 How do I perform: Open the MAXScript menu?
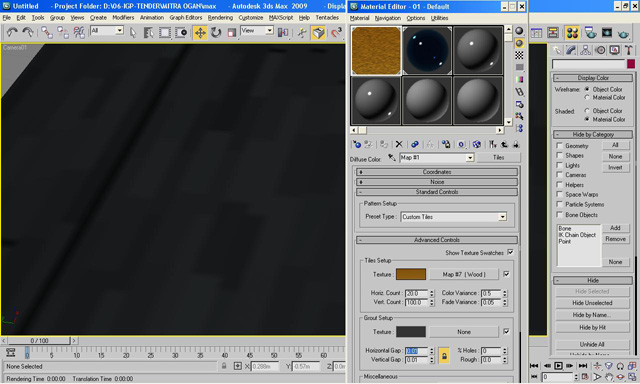(281, 18)
